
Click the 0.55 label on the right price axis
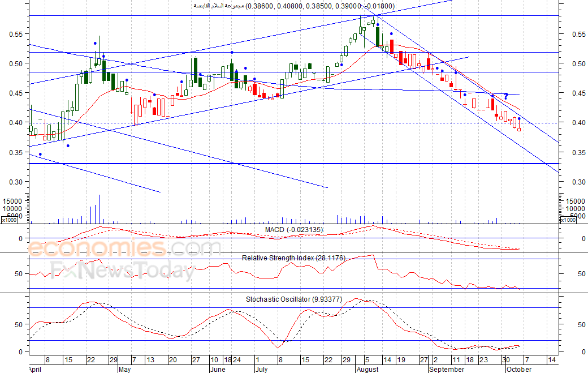pos(578,34)
